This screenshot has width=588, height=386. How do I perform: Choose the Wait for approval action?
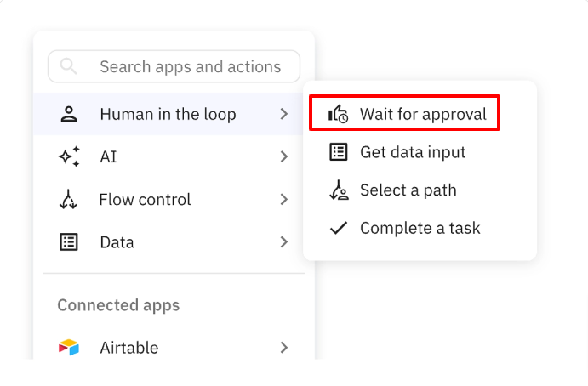point(423,114)
